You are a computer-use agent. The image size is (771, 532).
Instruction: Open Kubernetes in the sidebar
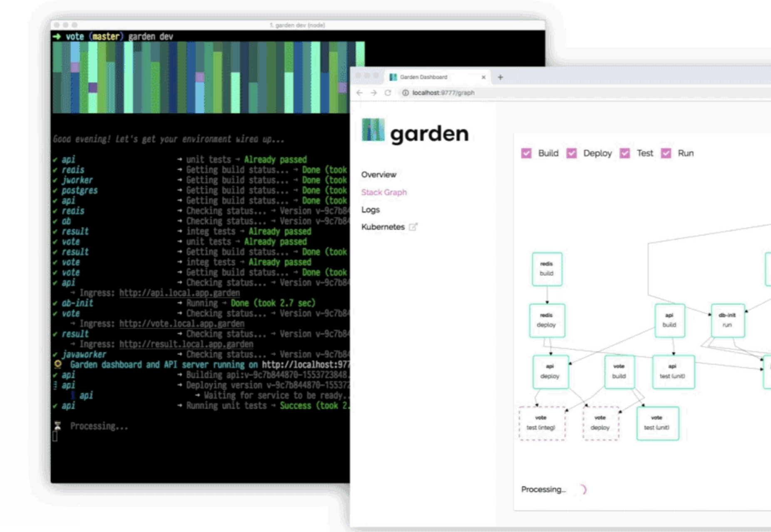coord(383,227)
